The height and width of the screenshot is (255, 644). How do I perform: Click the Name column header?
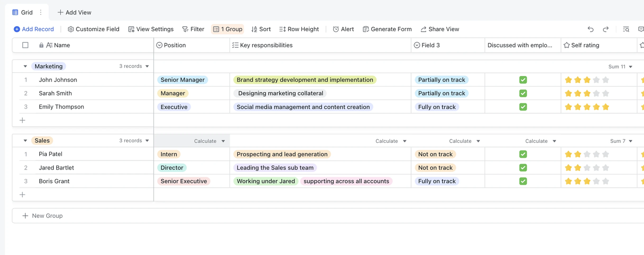83,45
